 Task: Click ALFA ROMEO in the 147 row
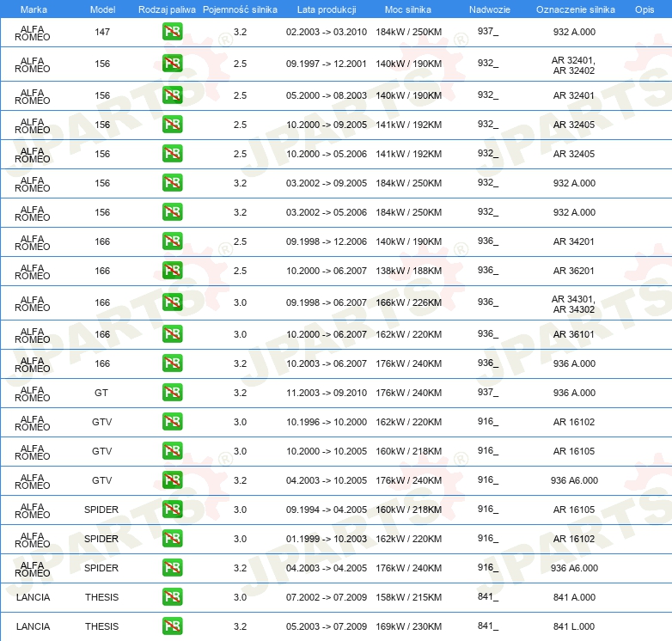click(33, 33)
